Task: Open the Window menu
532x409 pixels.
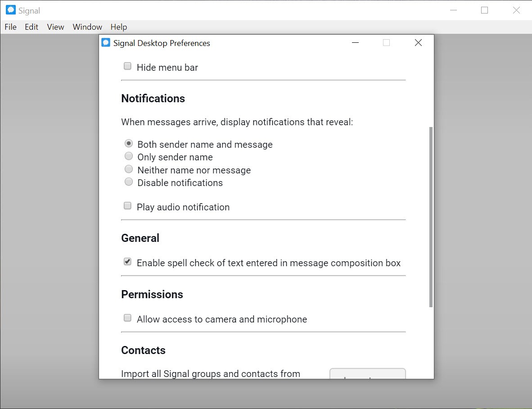Action: point(87,27)
